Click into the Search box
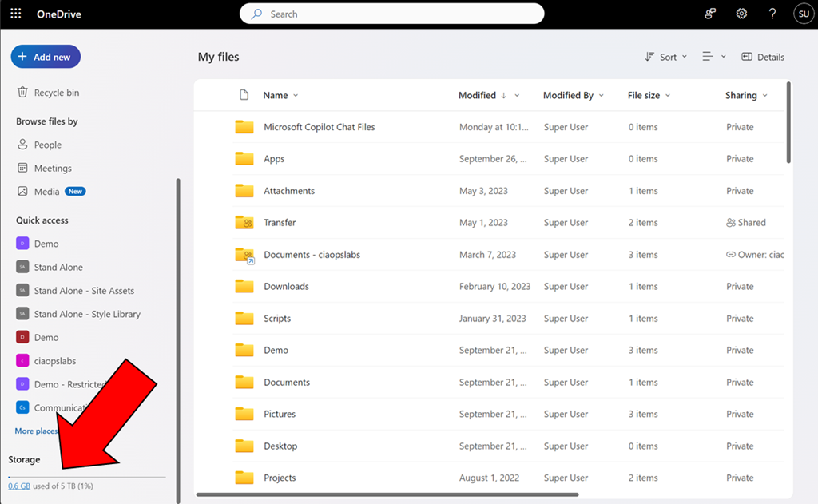The height and width of the screenshot is (504, 818). pos(391,14)
